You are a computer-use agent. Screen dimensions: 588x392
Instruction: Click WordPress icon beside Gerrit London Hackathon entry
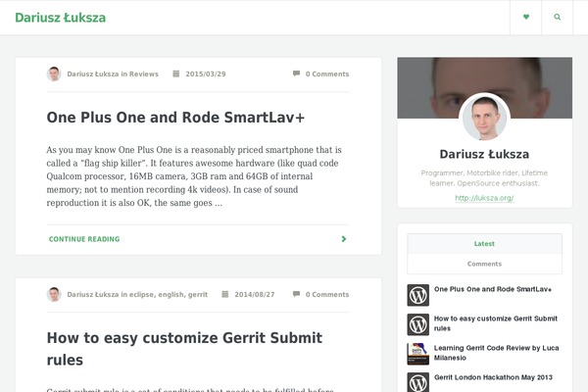click(418, 382)
